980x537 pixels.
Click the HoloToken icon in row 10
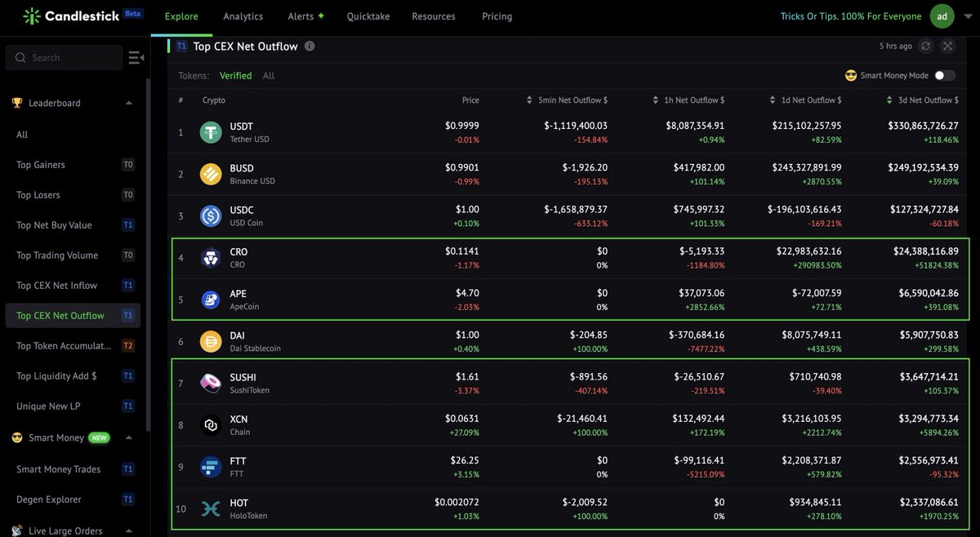(210, 508)
